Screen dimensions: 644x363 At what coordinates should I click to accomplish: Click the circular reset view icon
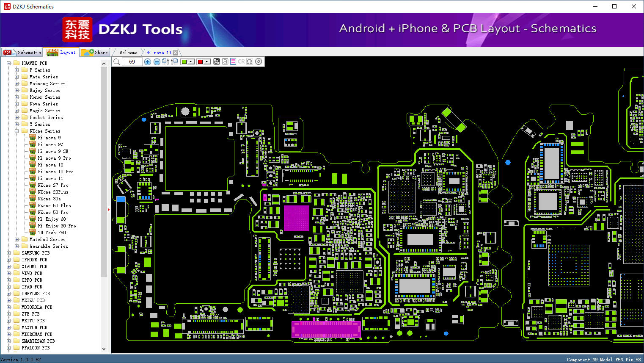[259, 61]
